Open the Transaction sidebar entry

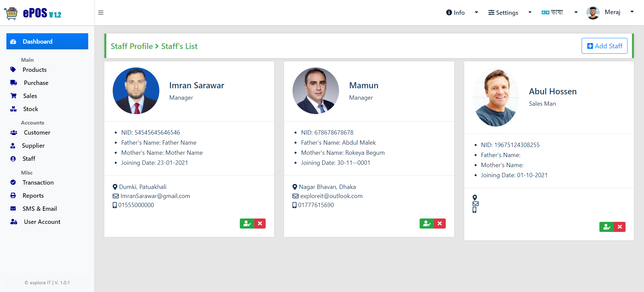point(38,183)
